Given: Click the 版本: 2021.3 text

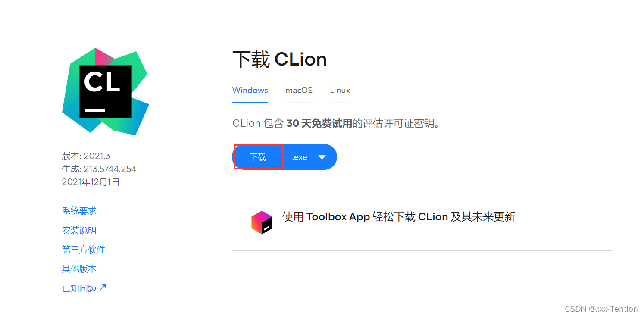Looking at the screenshot, I should pos(86,156).
